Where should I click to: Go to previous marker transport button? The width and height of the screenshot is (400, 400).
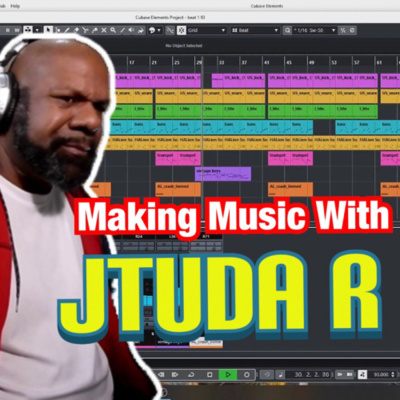point(160,375)
